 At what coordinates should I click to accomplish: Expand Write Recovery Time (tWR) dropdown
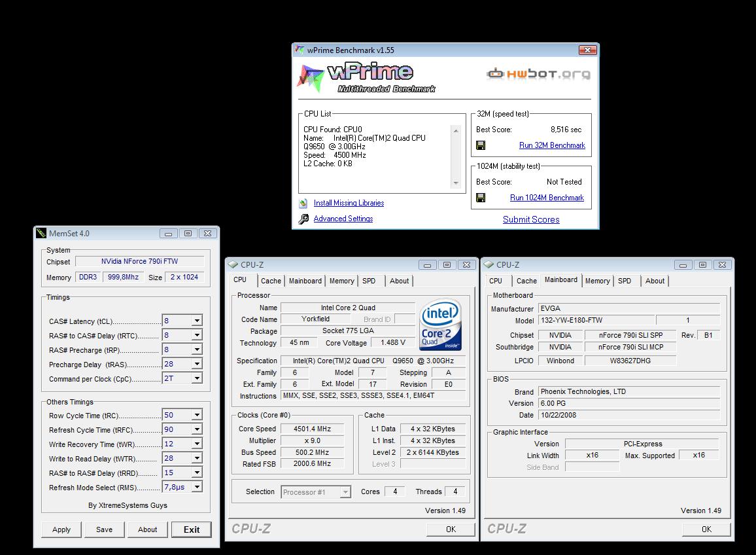pyautogui.click(x=197, y=444)
